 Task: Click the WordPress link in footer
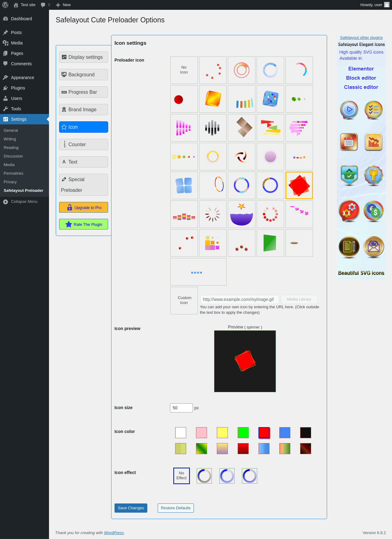(114, 533)
